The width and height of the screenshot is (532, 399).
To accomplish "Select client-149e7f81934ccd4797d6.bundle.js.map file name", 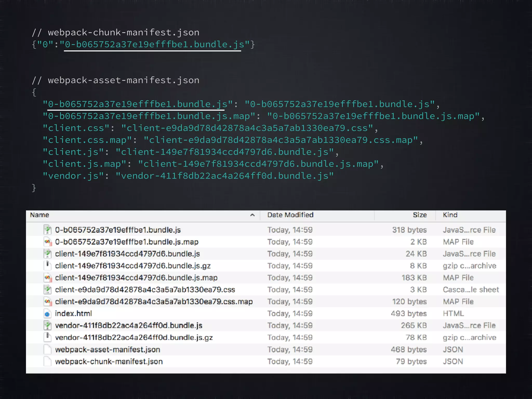I will point(136,278).
